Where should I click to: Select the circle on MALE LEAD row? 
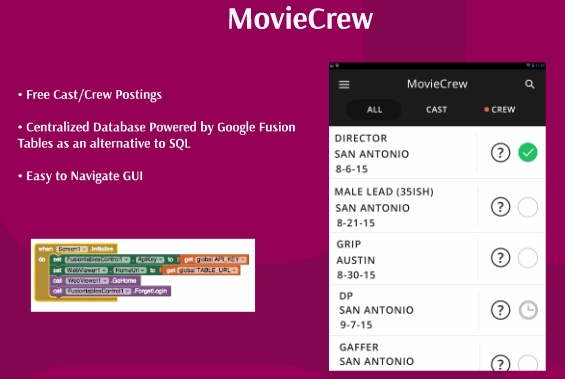pos(528,207)
